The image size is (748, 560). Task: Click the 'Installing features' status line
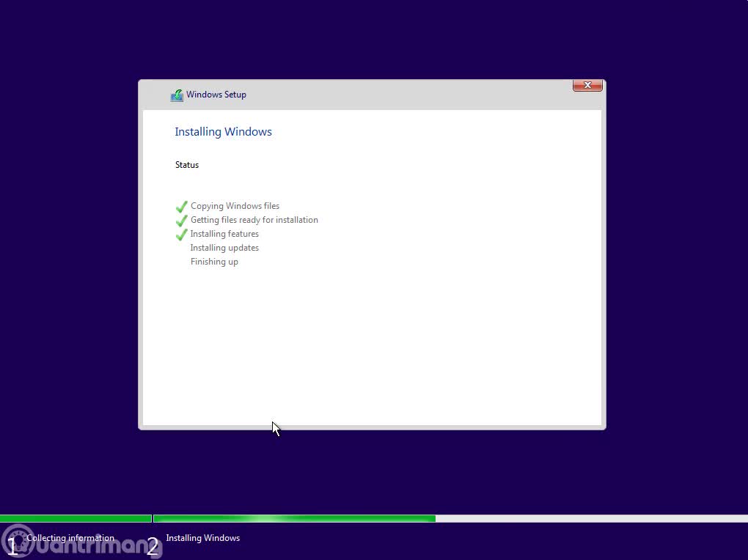224,234
